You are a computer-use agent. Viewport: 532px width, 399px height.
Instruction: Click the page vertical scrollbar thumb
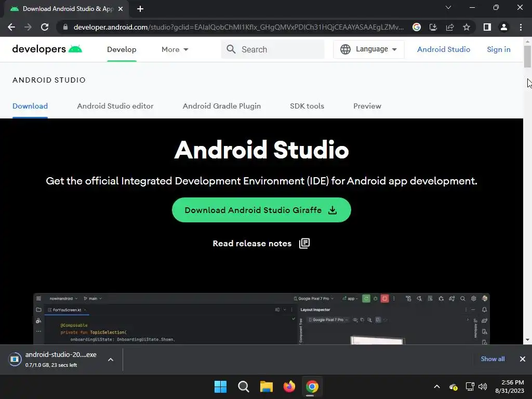(527, 56)
